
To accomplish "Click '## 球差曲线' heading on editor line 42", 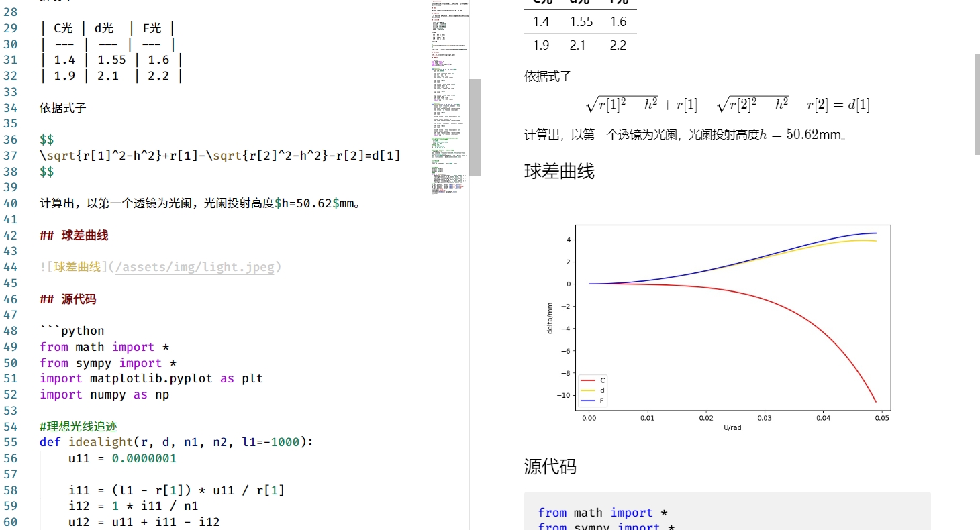I will pyautogui.click(x=74, y=235).
